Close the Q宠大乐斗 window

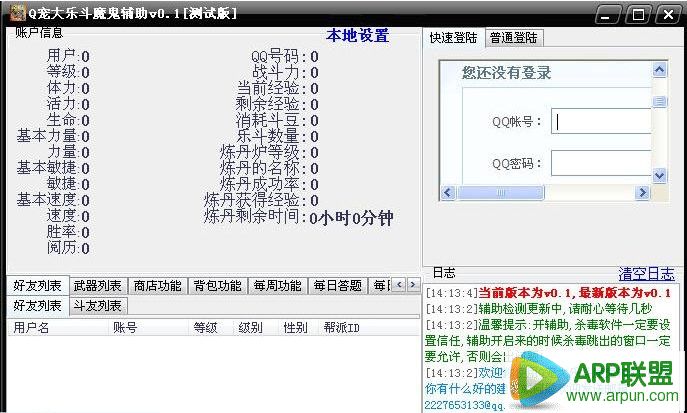click(668, 15)
